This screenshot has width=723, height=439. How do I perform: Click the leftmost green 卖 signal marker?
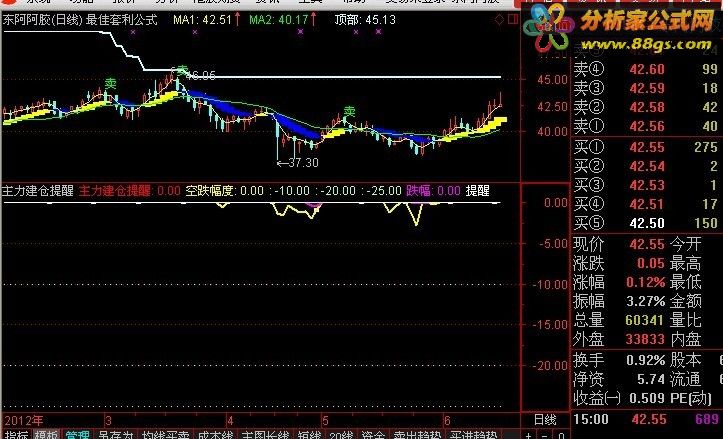111,83
